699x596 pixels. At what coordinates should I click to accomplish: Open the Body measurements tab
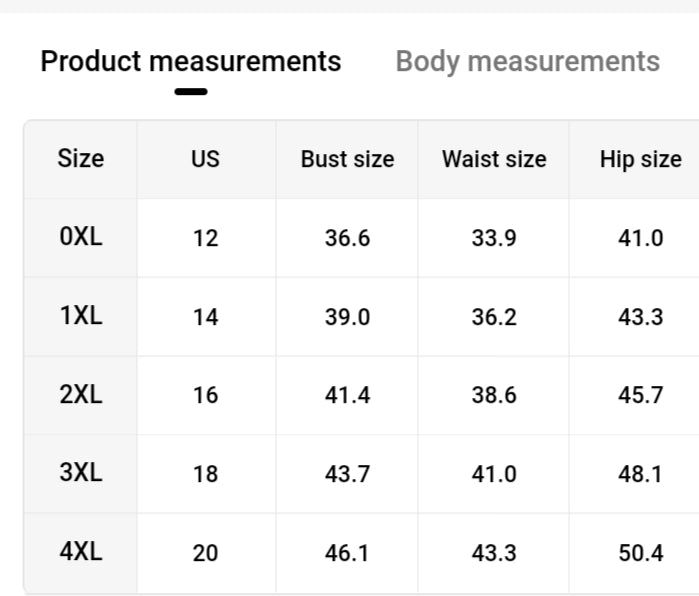coord(527,62)
